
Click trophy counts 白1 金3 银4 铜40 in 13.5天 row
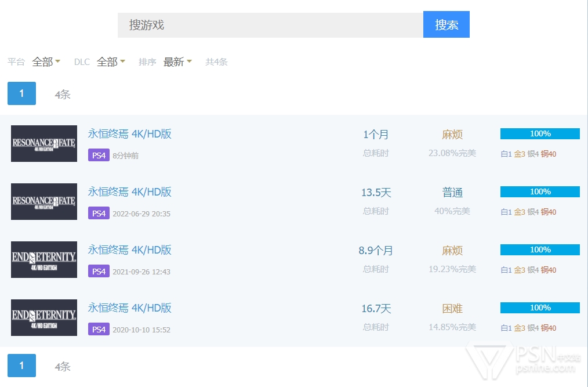point(528,212)
